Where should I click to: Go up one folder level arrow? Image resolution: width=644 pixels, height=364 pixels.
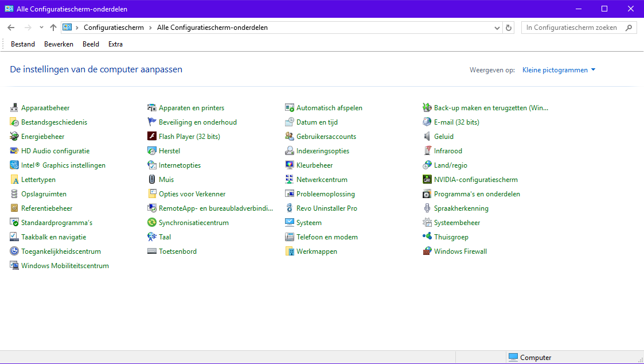(53, 28)
